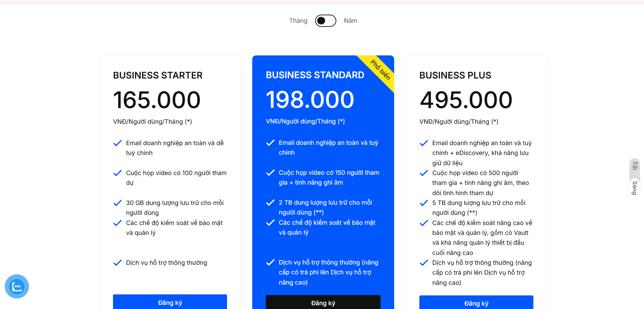Click the checkmark next to 2 TB storage feature
The image size is (644, 309).
point(270,203)
